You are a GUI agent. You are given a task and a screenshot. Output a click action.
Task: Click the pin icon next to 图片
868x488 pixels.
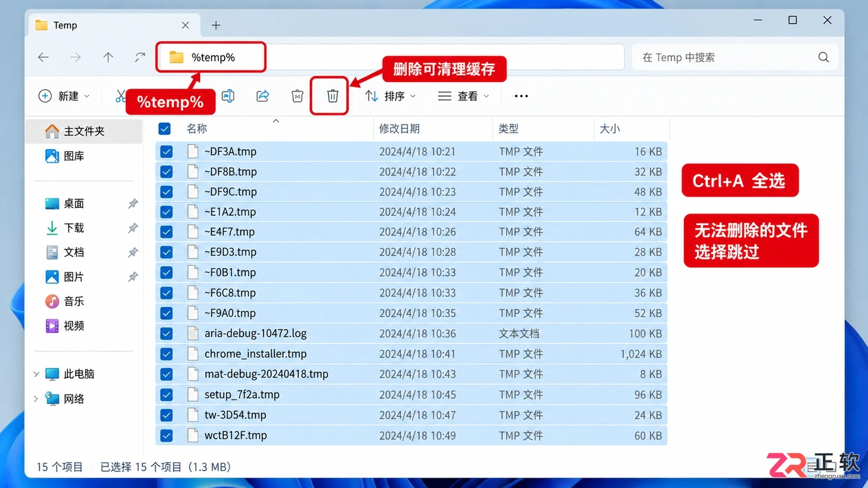133,277
